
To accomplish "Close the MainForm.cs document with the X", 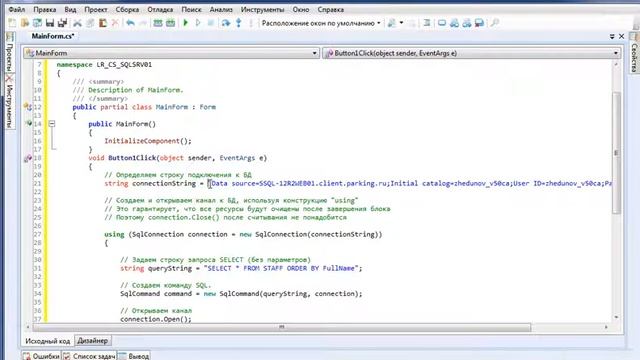I will [622, 37].
